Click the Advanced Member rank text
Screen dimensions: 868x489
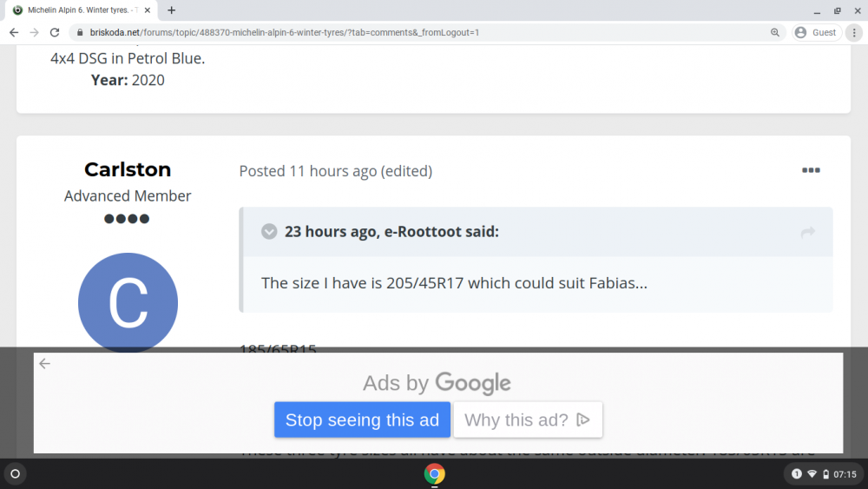pyautogui.click(x=128, y=196)
